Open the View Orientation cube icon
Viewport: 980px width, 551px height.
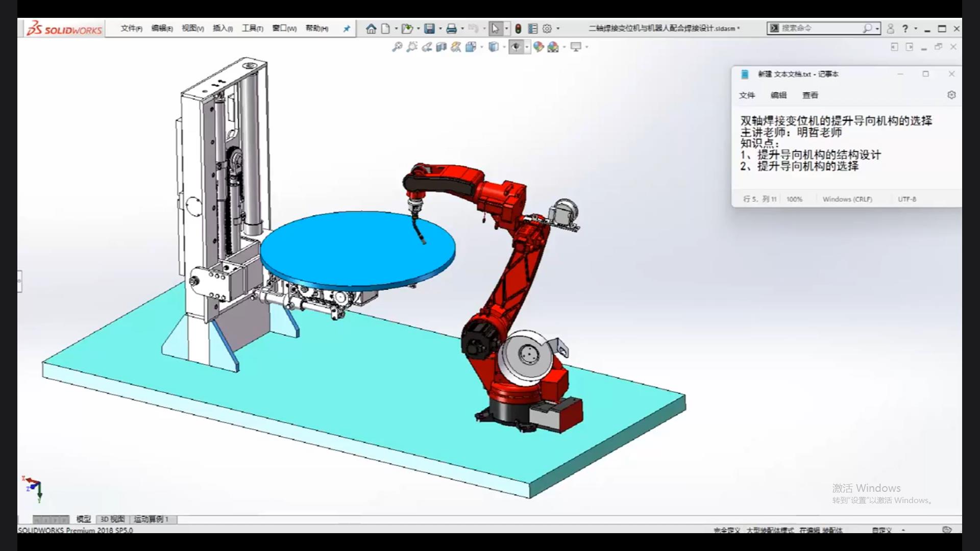point(471,47)
